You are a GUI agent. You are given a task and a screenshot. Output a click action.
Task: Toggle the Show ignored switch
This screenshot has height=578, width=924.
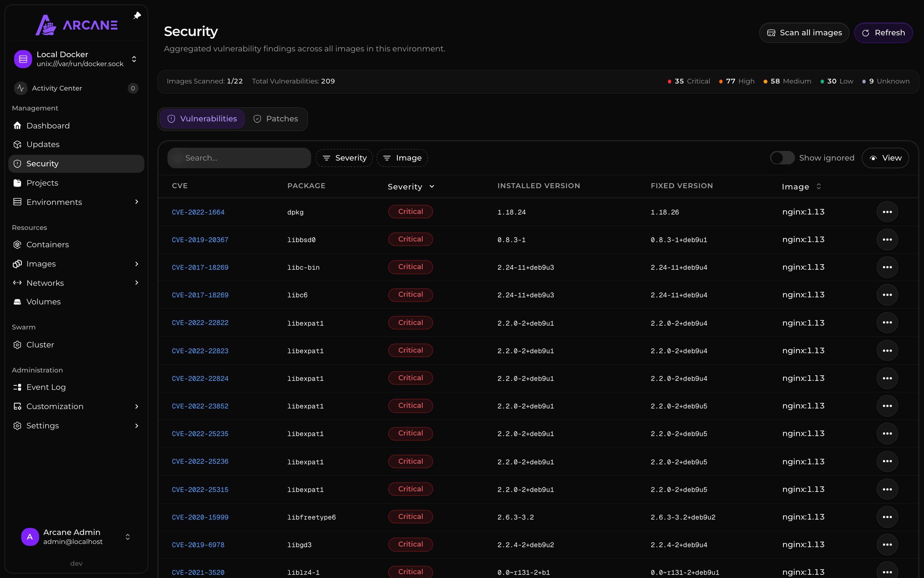(x=782, y=158)
